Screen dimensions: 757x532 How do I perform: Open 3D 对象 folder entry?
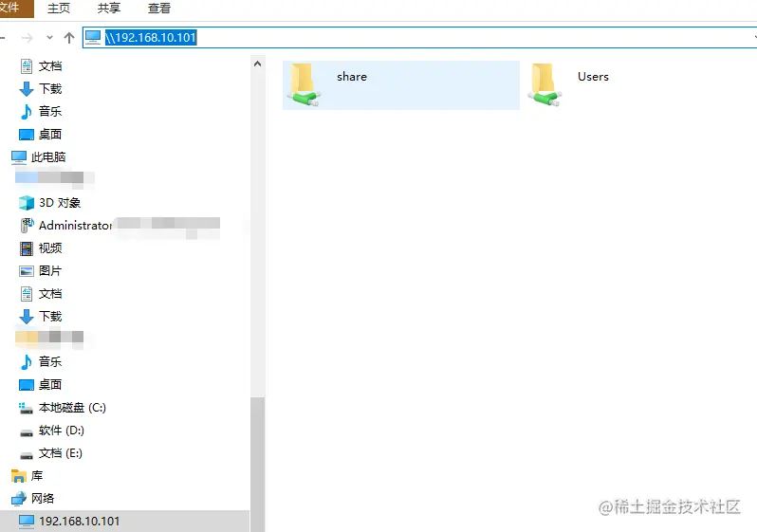[x=60, y=203]
